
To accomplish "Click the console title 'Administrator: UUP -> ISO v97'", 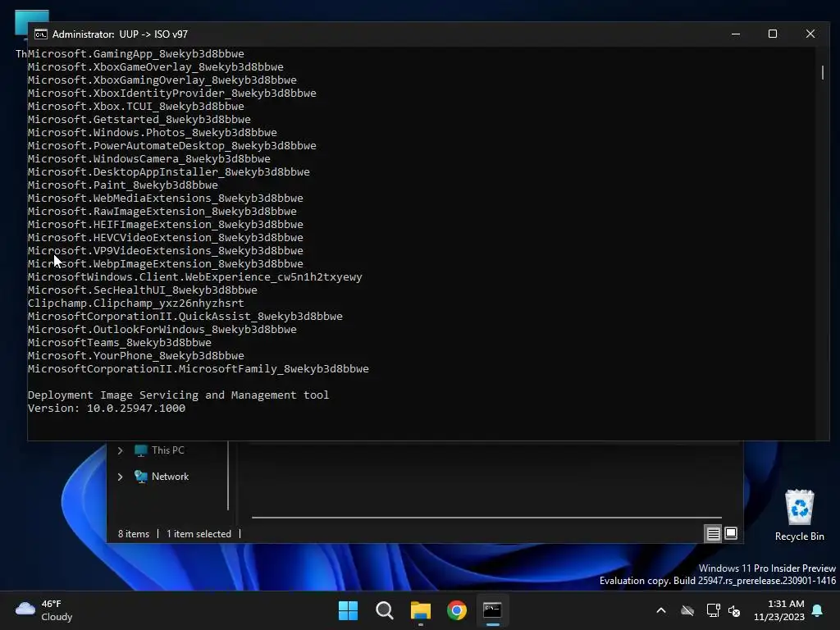I will (x=120, y=34).
